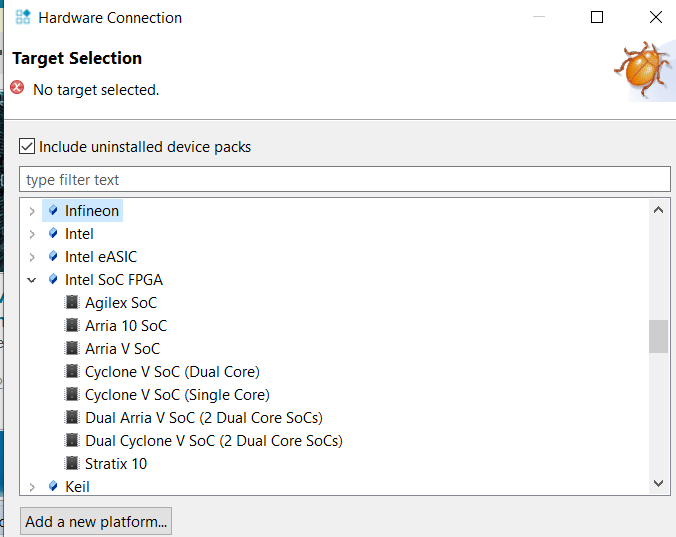Select Cyclone V SoC (Dual Core) target

pos(172,372)
